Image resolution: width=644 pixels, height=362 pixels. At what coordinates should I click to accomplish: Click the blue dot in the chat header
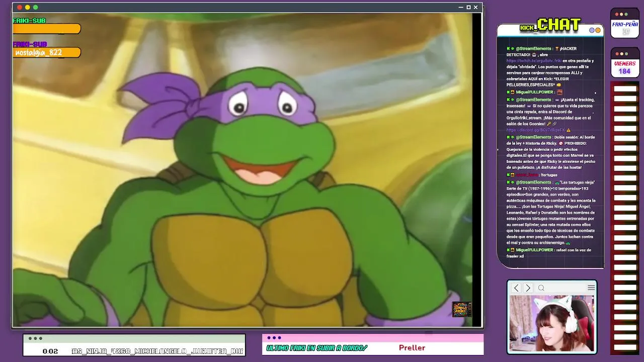(592, 30)
